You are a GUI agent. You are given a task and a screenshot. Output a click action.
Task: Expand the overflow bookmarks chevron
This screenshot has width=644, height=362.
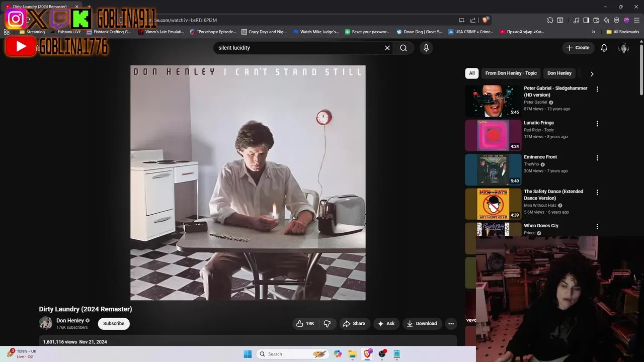[594, 32]
